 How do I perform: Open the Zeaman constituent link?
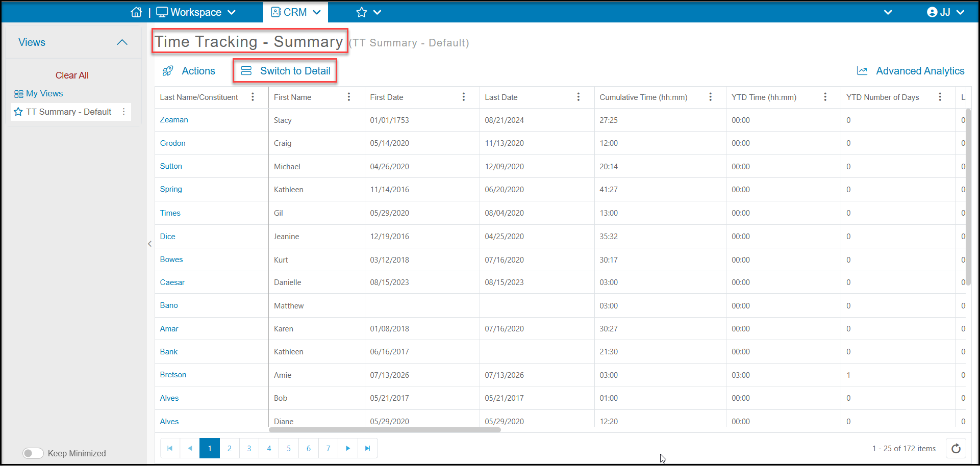pyautogui.click(x=174, y=120)
